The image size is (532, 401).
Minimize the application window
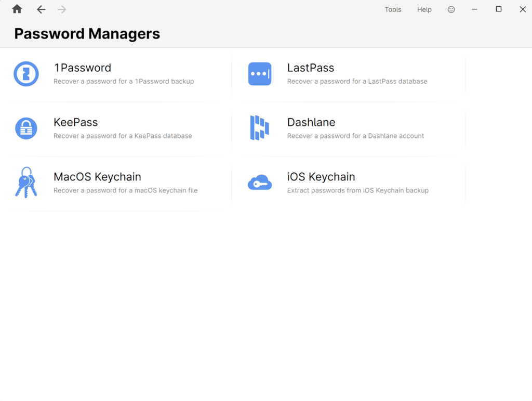tap(475, 9)
